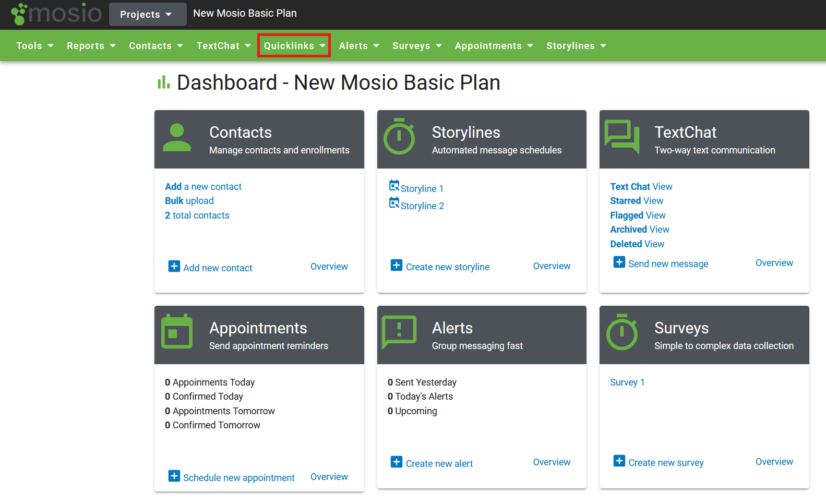Open Appointments menu in the green bar
Screen dimensions: 826x504
[x=494, y=46]
